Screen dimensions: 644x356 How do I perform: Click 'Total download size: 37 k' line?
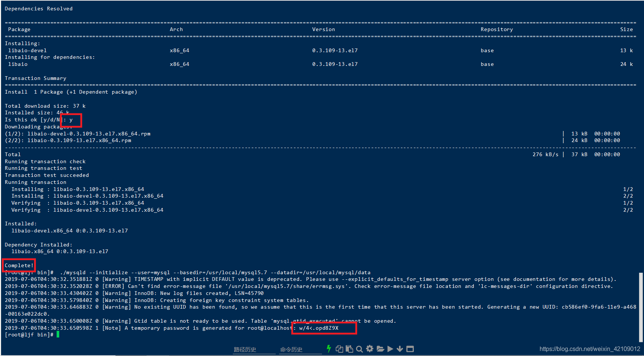click(x=45, y=106)
